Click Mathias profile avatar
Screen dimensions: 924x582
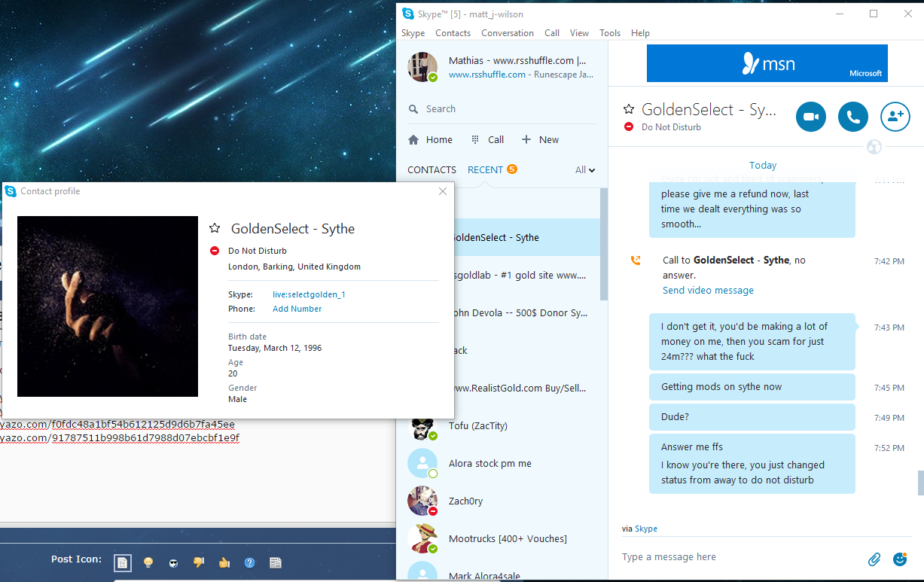coord(422,67)
